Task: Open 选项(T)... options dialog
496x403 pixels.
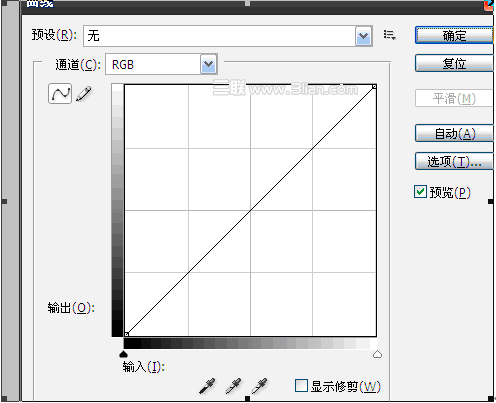Action: 454,162
